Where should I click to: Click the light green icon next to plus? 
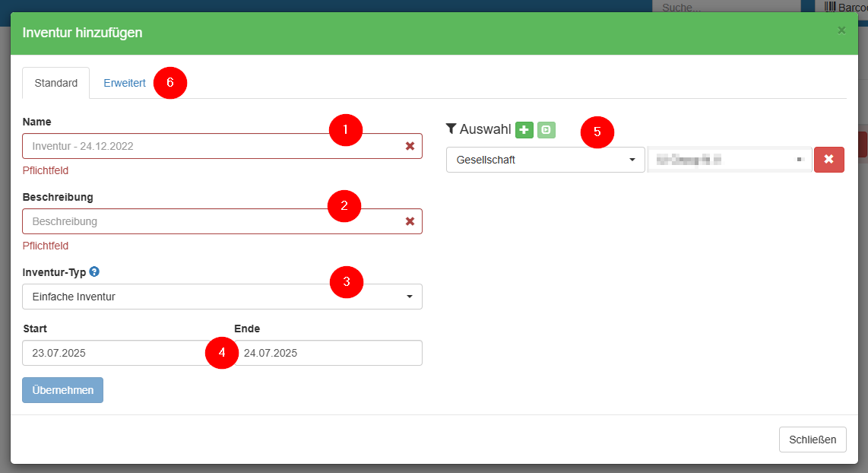pos(546,130)
